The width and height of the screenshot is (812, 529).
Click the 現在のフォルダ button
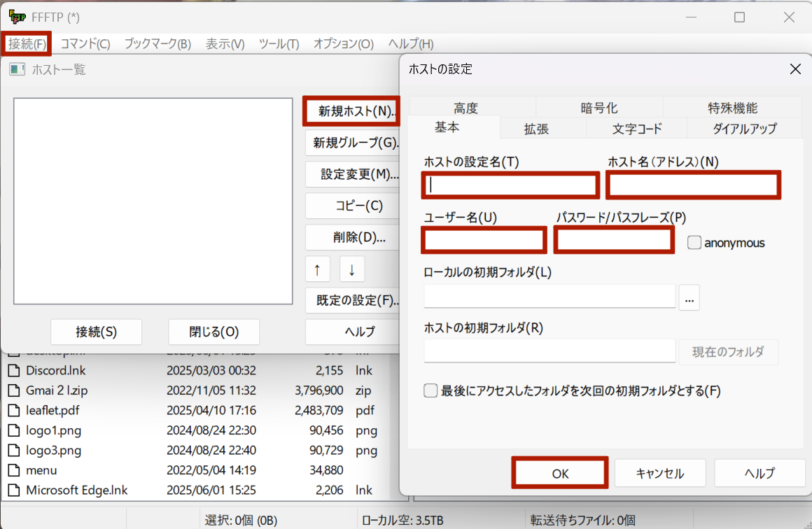coord(729,352)
